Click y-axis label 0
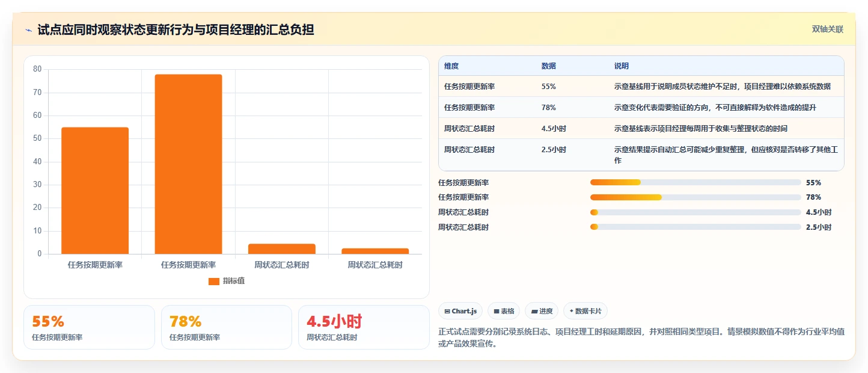Image resolution: width=868 pixels, height=373 pixels. tap(40, 254)
